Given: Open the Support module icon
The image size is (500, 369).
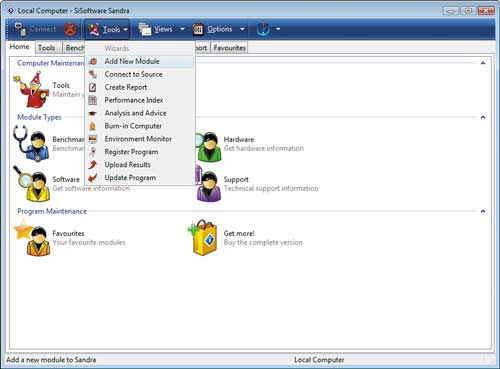Looking at the screenshot, I should coord(208,184).
